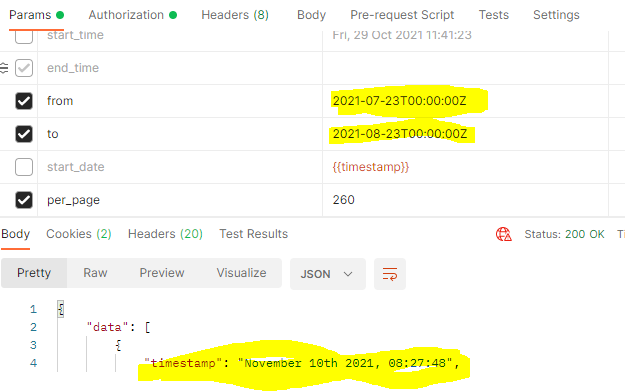Open the Headers (8) request tab
Viewport: 625px width, 391px height.
coord(235,15)
